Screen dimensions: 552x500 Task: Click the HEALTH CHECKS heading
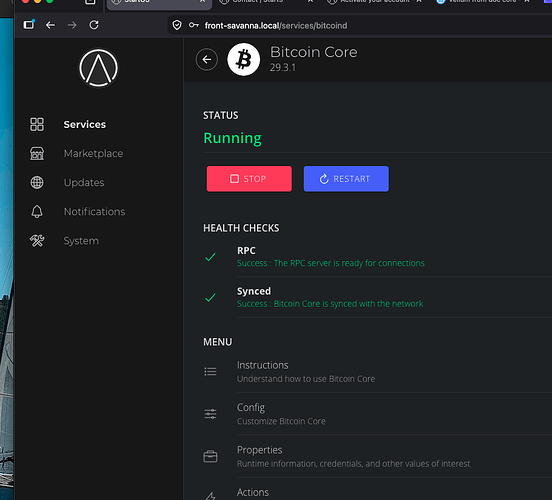tap(241, 228)
